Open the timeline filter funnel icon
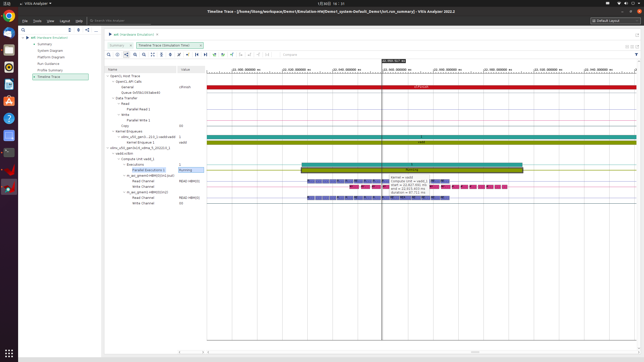 pyautogui.click(x=636, y=55)
